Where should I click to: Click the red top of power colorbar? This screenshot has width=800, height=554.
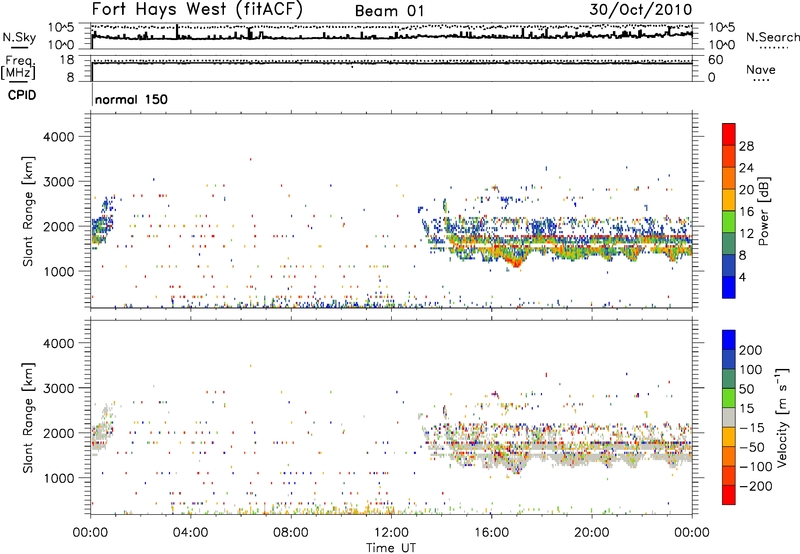click(x=729, y=134)
